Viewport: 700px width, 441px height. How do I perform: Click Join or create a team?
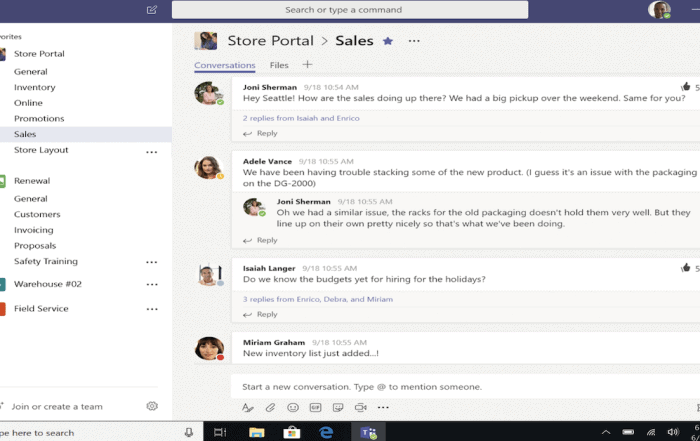(x=57, y=407)
